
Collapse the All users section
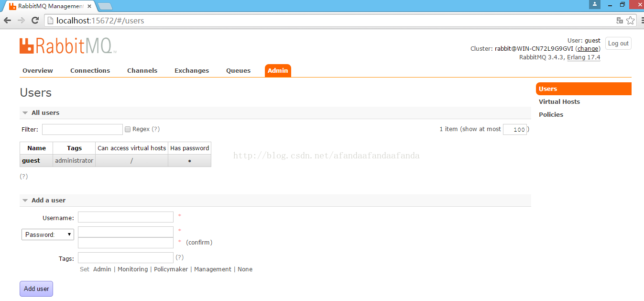click(25, 113)
